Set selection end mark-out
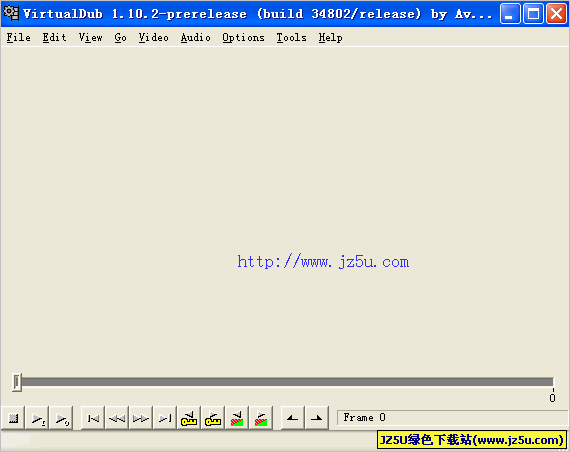Image resolution: width=570 pixels, height=452 pixels. [x=317, y=418]
